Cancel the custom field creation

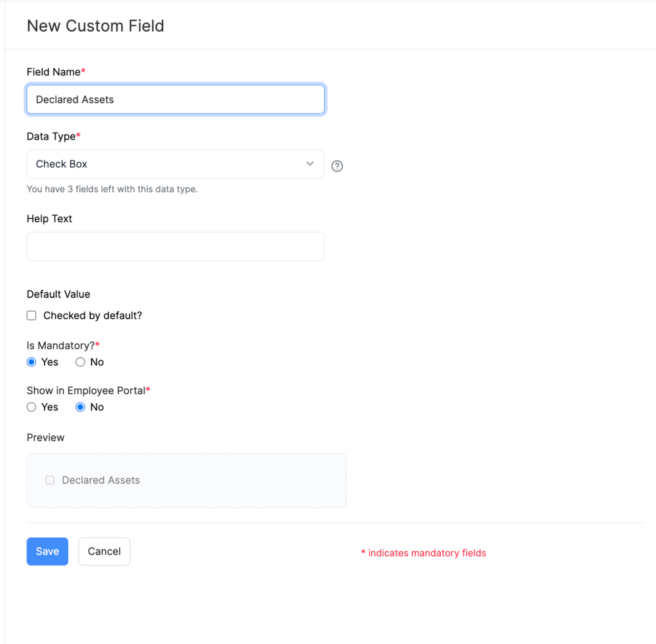click(x=104, y=551)
